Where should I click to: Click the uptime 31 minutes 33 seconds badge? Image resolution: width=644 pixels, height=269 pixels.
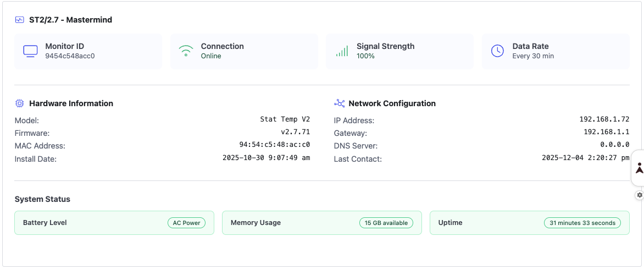coord(582,223)
